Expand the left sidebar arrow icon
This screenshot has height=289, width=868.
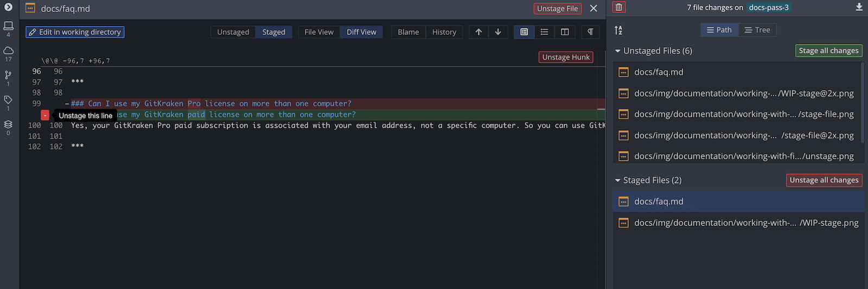[x=8, y=7]
